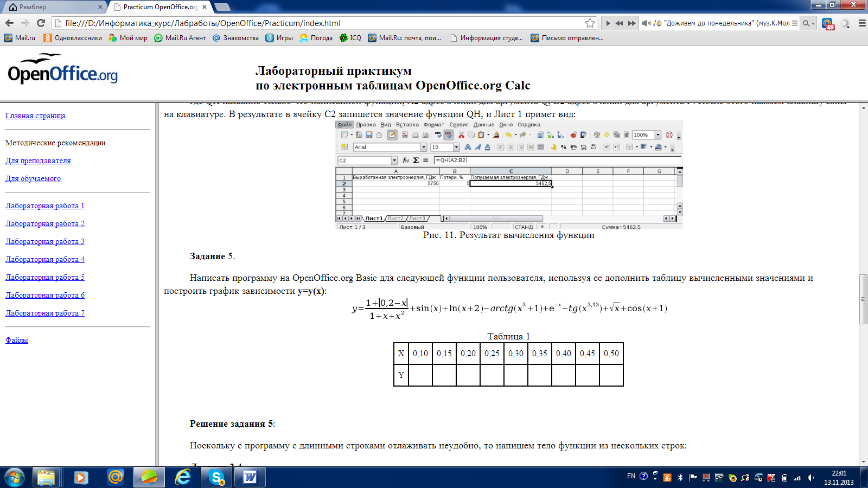
Task: Click the address bar with the file URL
Action: point(320,23)
